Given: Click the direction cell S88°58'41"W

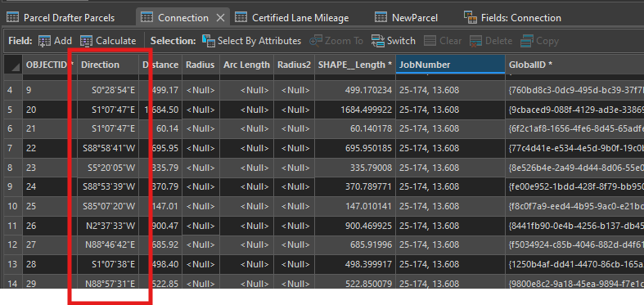Looking at the screenshot, I should coord(108,148).
